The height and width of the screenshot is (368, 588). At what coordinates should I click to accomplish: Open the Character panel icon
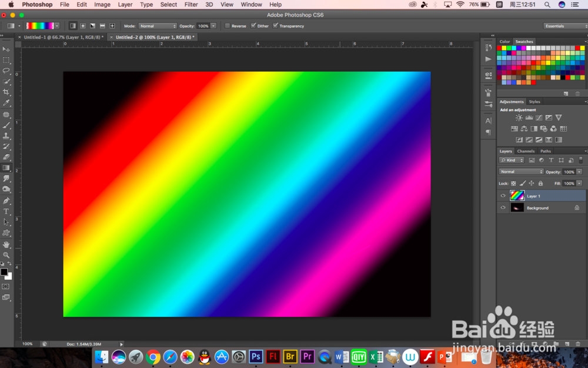(488, 121)
